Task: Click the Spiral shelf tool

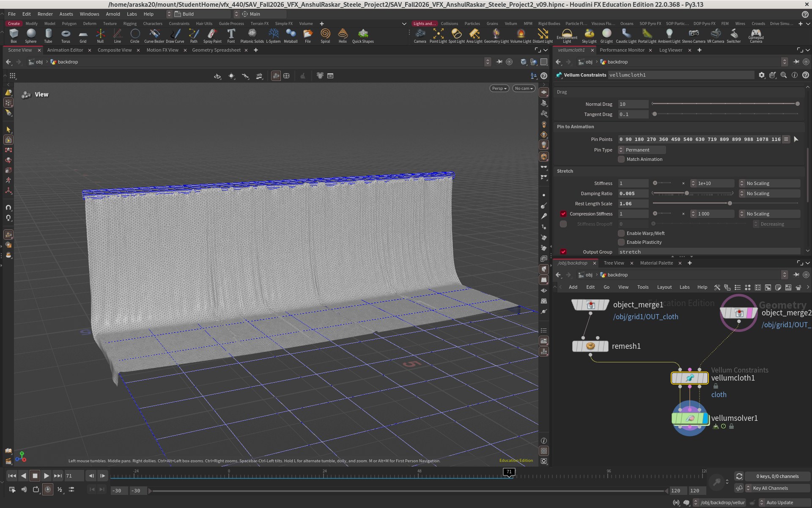Action: click(x=325, y=36)
